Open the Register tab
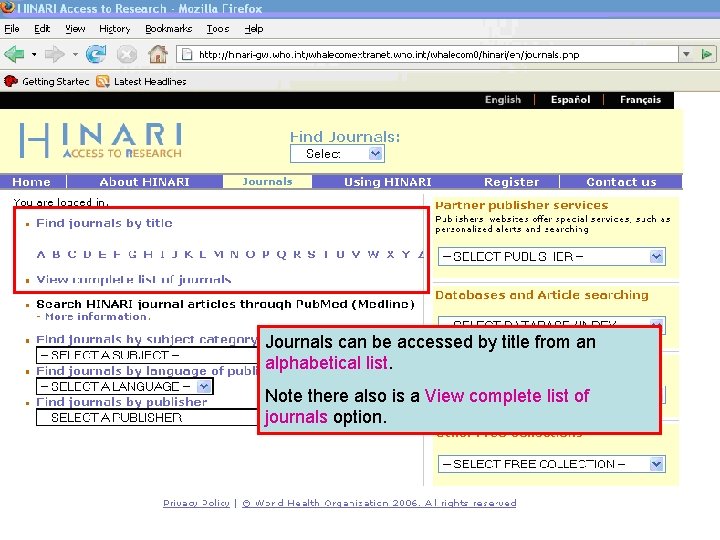This screenshot has height=540, width=720. (x=511, y=182)
